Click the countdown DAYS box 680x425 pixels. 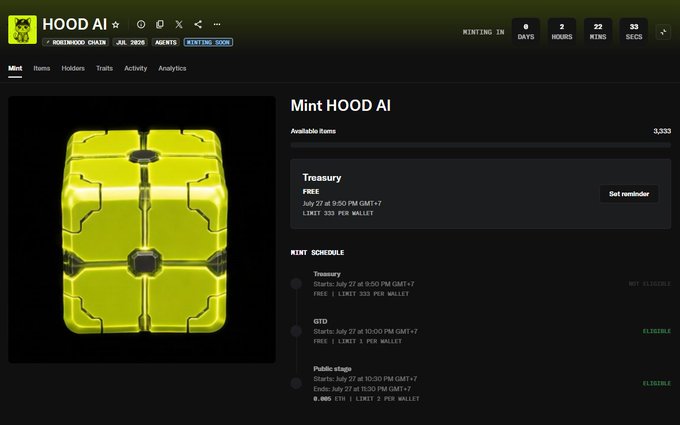(x=526, y=32)
